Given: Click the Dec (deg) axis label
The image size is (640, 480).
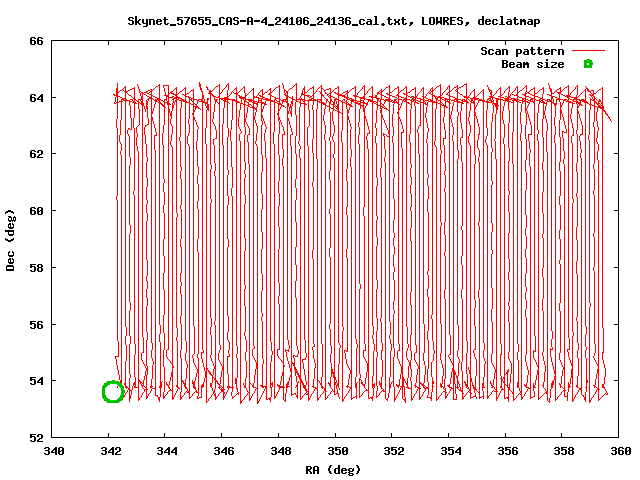Looking at the screenshot, I should [x=11, y=240].
